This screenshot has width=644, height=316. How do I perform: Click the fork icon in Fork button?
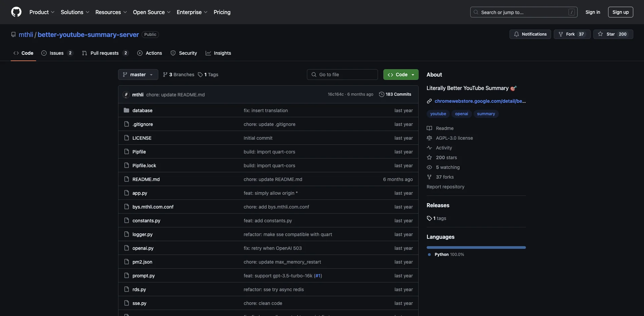pos(561,34)
